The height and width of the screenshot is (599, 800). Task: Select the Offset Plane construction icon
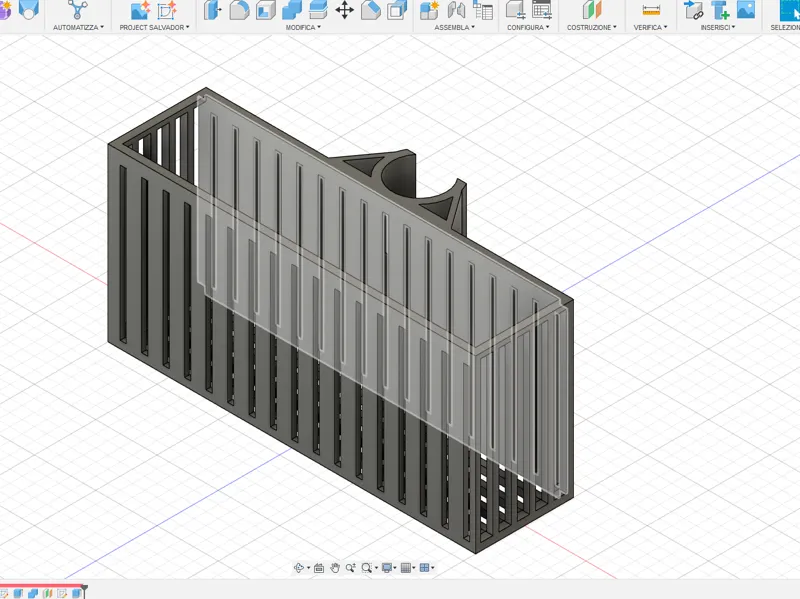tap(592, 10)
